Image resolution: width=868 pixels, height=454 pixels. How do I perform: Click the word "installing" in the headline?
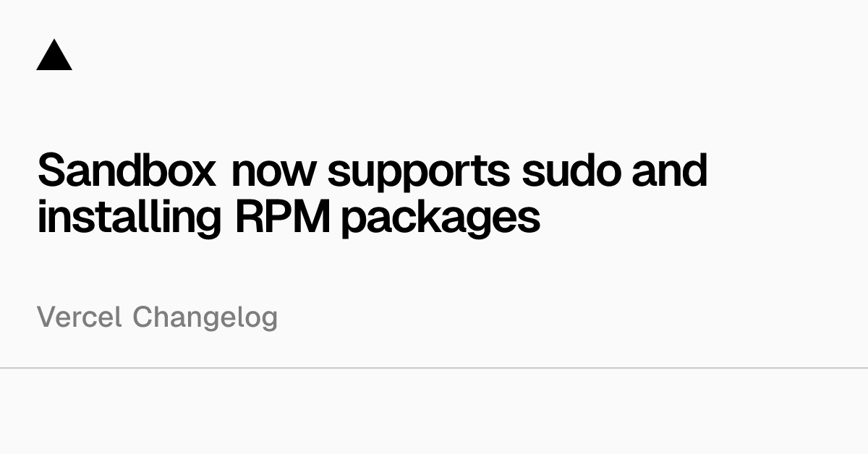(129, 217)
